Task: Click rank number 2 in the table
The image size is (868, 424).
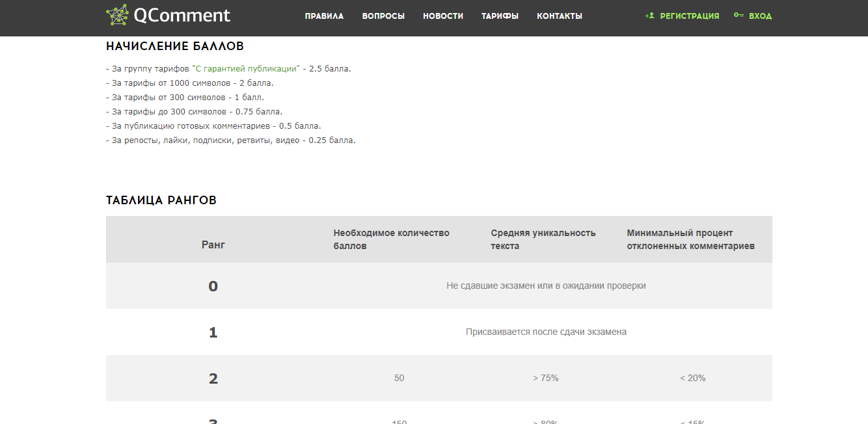Action: pos(213,378)
